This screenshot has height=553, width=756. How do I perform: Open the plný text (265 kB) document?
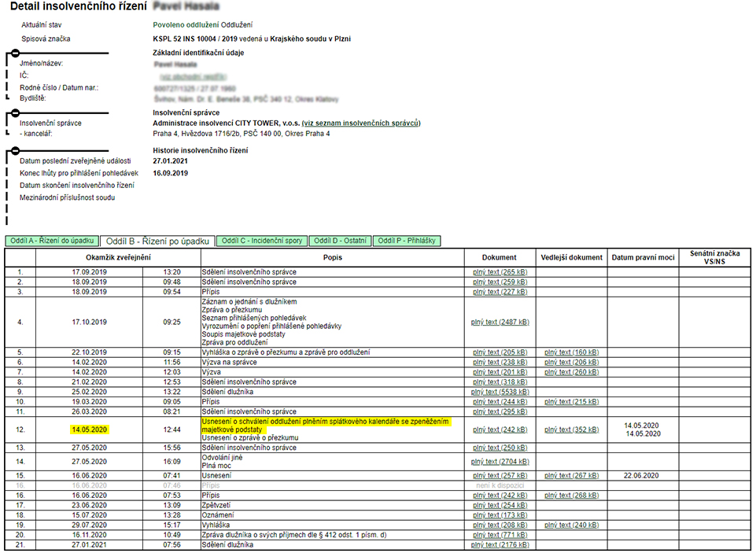coord(500,272)
